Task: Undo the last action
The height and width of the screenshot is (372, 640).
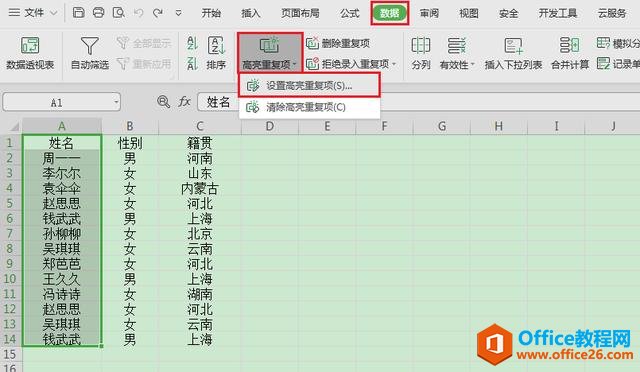Action: [x=138, y=13]
